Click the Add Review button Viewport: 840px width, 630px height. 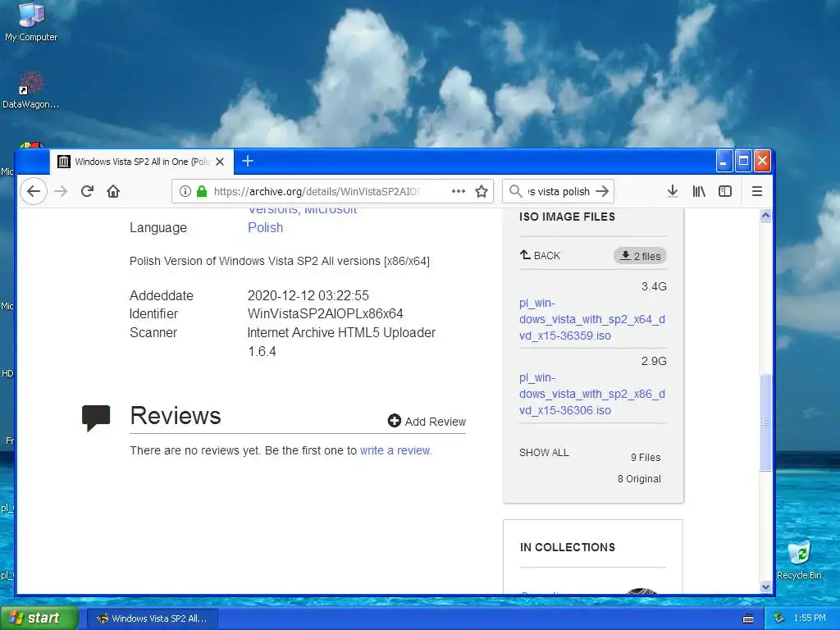click(x=427, y=422)
